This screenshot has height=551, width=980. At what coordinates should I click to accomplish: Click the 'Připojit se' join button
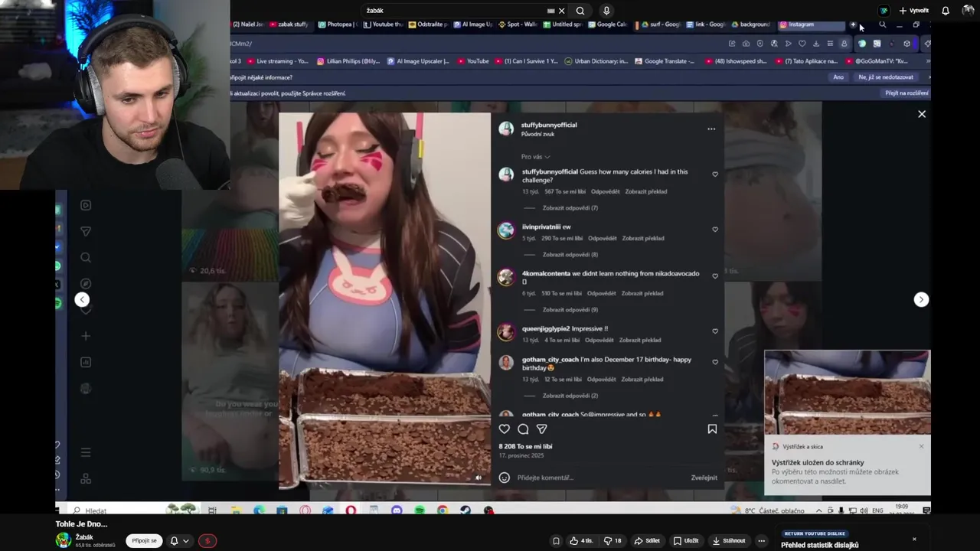pos(144,541)
